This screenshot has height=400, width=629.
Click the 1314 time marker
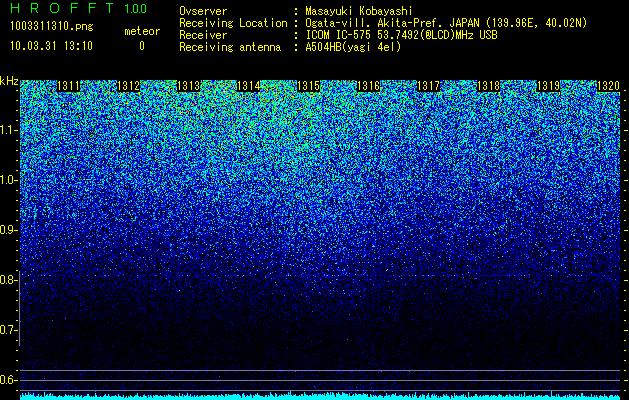point(248,86)
